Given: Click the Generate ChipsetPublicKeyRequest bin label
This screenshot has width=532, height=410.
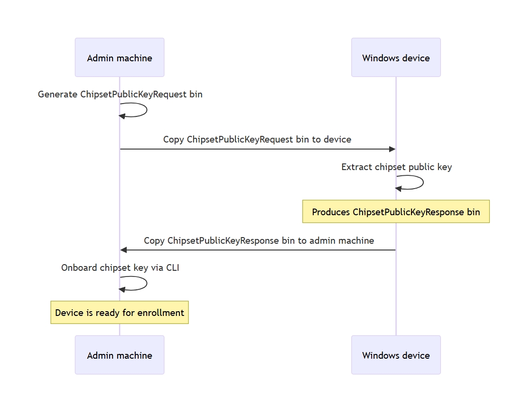Looking at the screenshot, I should [120, 94].
